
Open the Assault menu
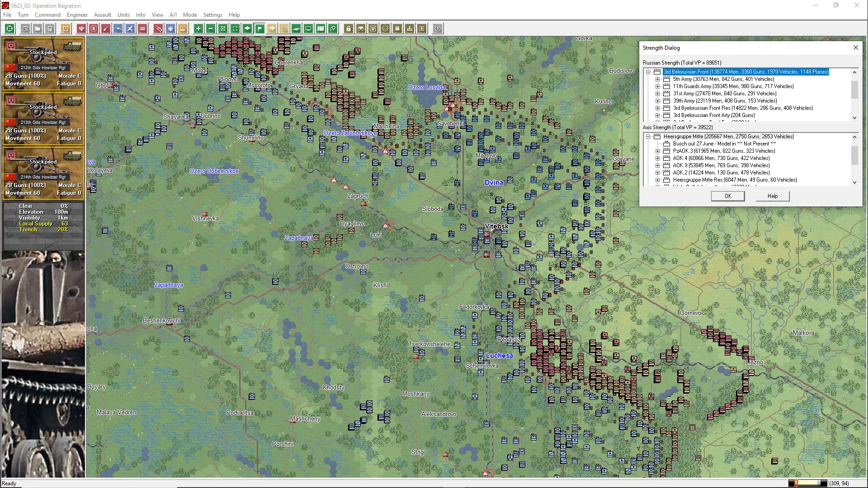coord(102,15)
